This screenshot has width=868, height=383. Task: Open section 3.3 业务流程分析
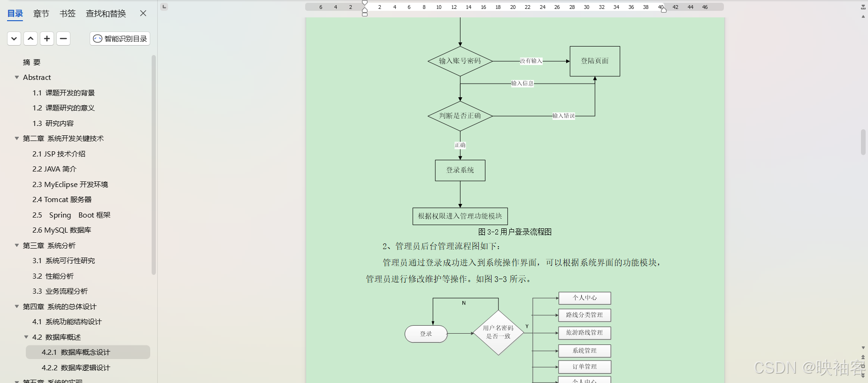click(x=60, y=291)
